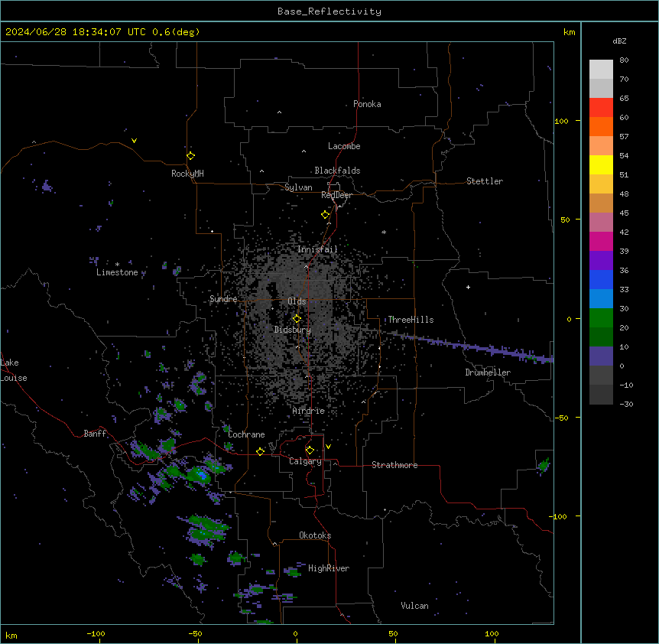Image resolution: width=659 pixels, height=644 pixels.
Task: Pick the magenta 42-39 dBZ legend swatch
Action: pyautogui.click(x=601, y=241)
